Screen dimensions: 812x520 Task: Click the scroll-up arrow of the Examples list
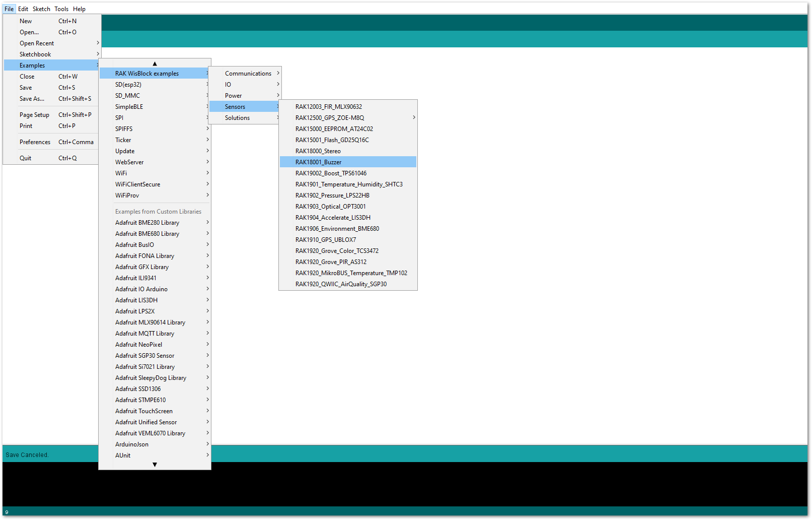[x=155, y=63]
